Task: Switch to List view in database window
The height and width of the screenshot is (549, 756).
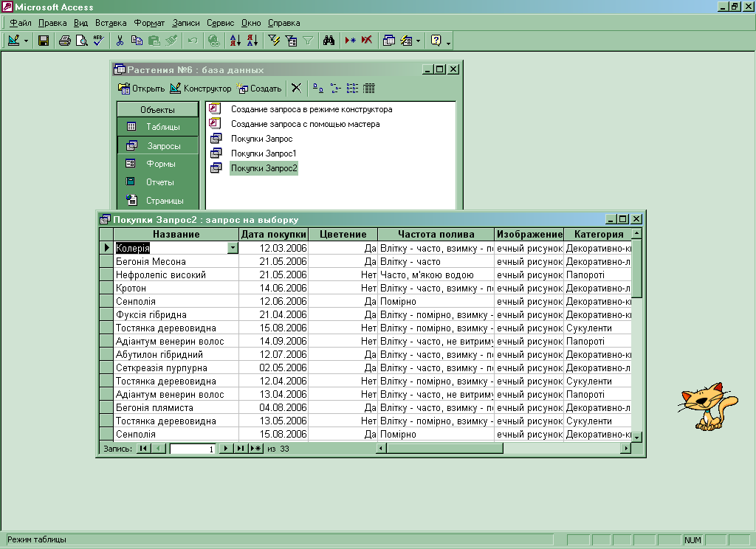Action: pyautogui.click(x=352, y=88)
